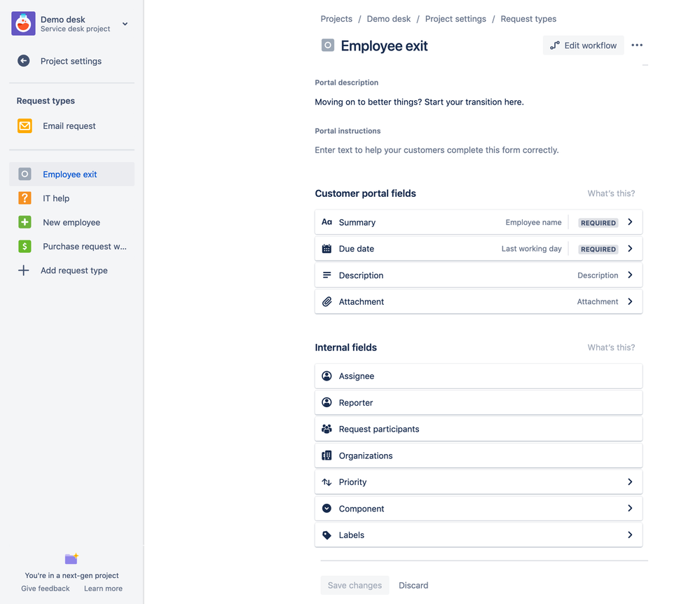This screenshot has height=604, width=700.
Task: Click the Attachment paperclip icon
Action: coord(327,301)
